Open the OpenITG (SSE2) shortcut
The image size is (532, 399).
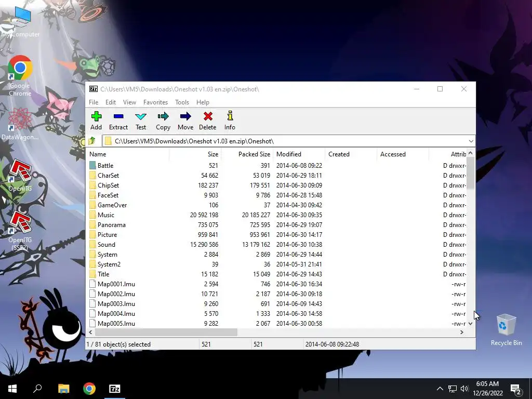tap(20, 231)
